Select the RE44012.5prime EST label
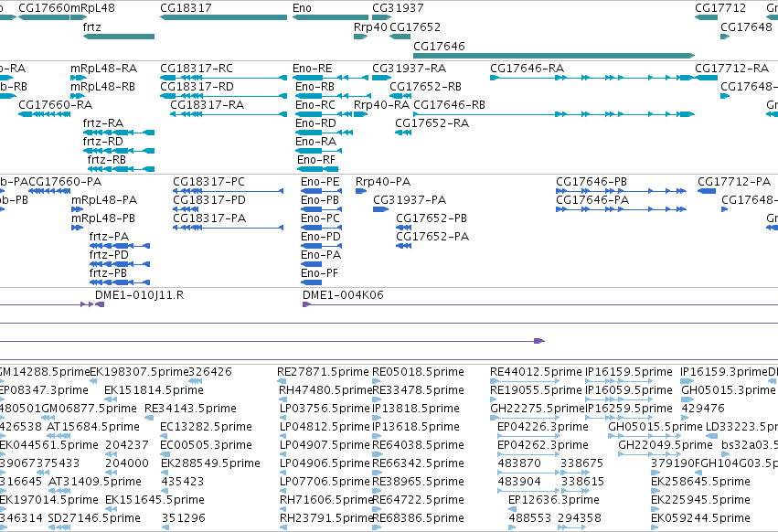The height and width of the screenshot is (532, 778). pyautogui.click(x=536, y=372)
